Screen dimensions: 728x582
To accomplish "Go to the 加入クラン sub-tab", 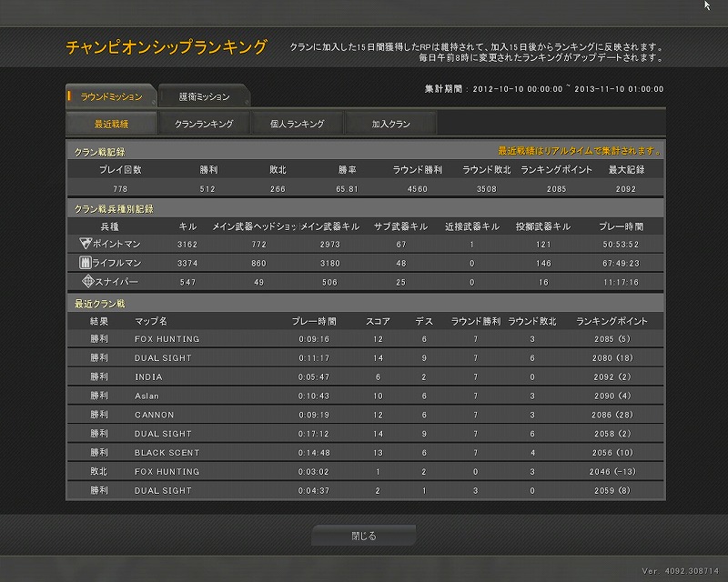I will [x=389, y=123].
